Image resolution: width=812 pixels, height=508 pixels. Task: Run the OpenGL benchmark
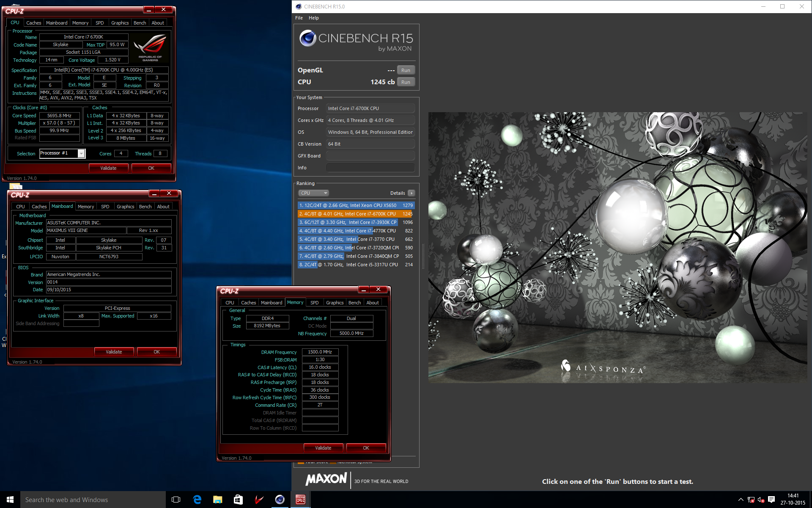pos(406,70)
